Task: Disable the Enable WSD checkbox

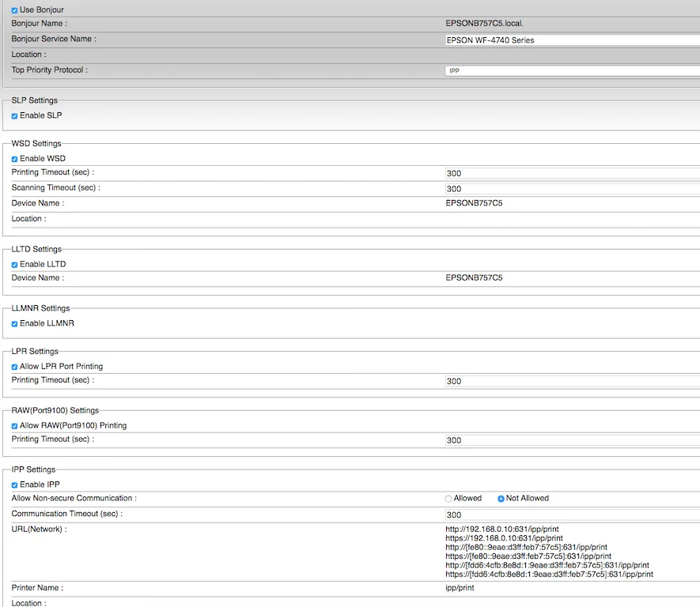Action: (15, 159)
